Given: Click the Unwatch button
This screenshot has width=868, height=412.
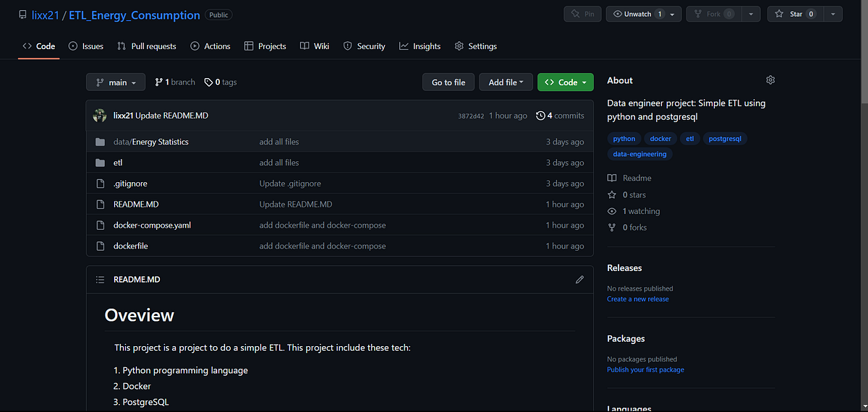Looking at the screenshot, I should pyautogui.click(x=637, y=14).
